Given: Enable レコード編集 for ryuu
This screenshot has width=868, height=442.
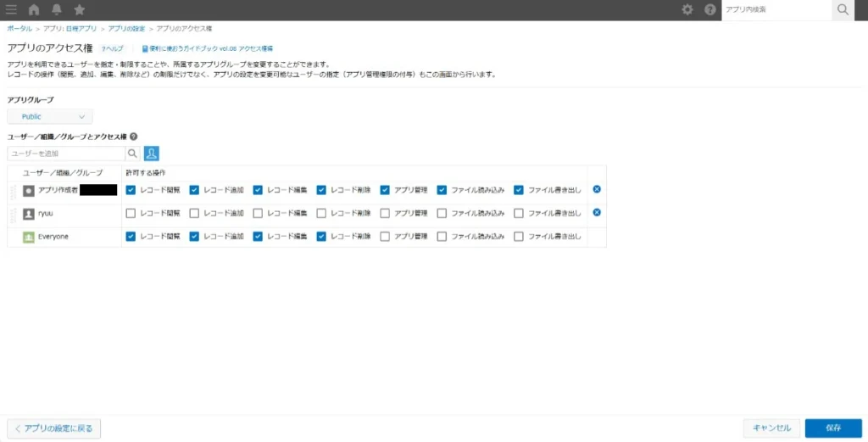Looking at the screenshot, I should click(x=258, y=213).
